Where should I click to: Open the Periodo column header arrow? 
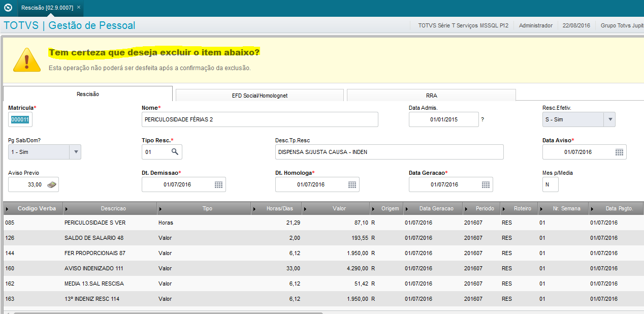tap(466, 209)
